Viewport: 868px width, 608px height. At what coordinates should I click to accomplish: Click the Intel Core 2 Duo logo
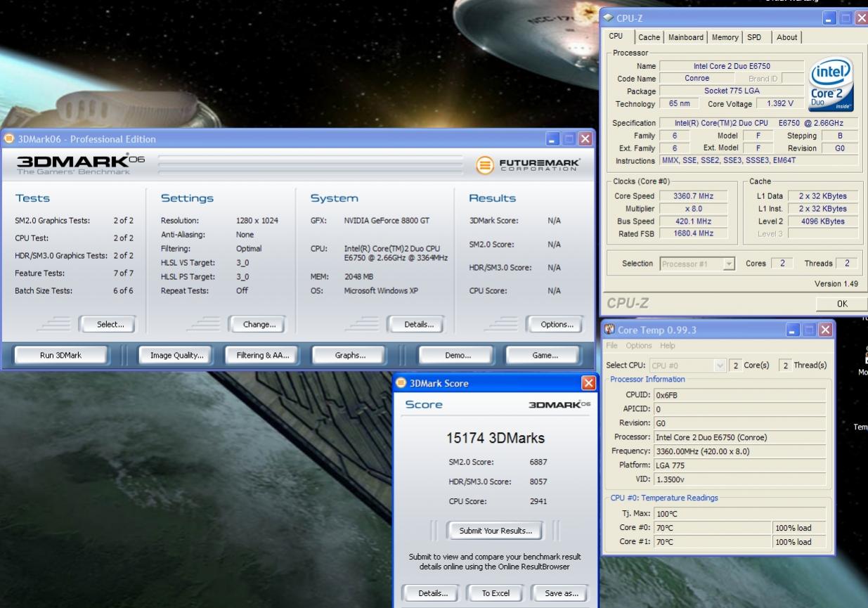(x=831, y=84)
